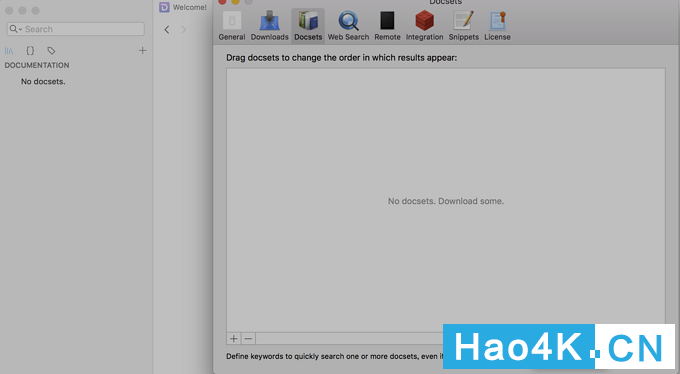Remove docset with the minus button
This screenshot has width=680, height=374.
pos(248,338)
